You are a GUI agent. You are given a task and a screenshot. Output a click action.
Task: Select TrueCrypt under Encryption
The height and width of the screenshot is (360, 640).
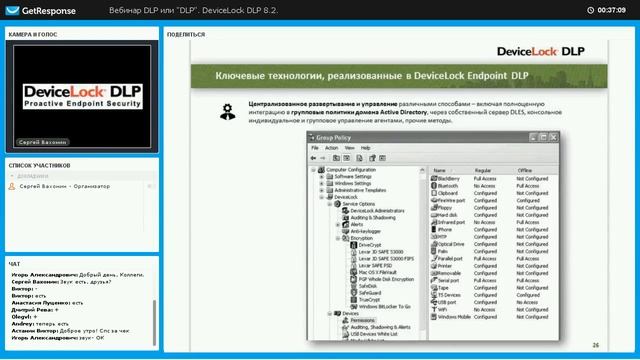coord(369,300)
